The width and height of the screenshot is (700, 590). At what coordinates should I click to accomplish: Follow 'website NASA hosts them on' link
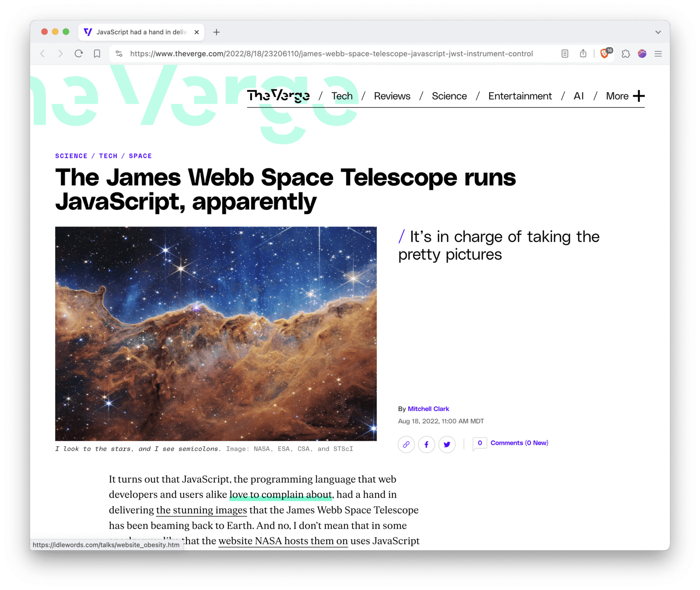[283, 541]
